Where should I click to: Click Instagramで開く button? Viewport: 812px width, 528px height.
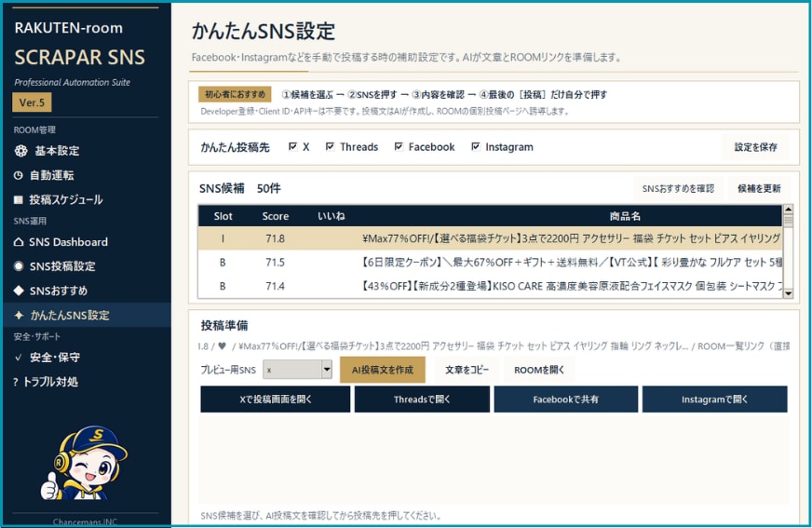(x=714, y=399)
